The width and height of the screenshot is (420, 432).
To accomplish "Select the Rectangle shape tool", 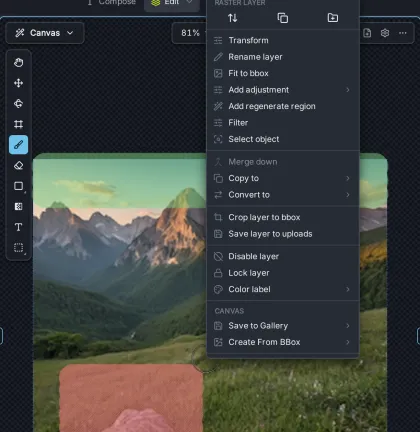I will [18, 186].
